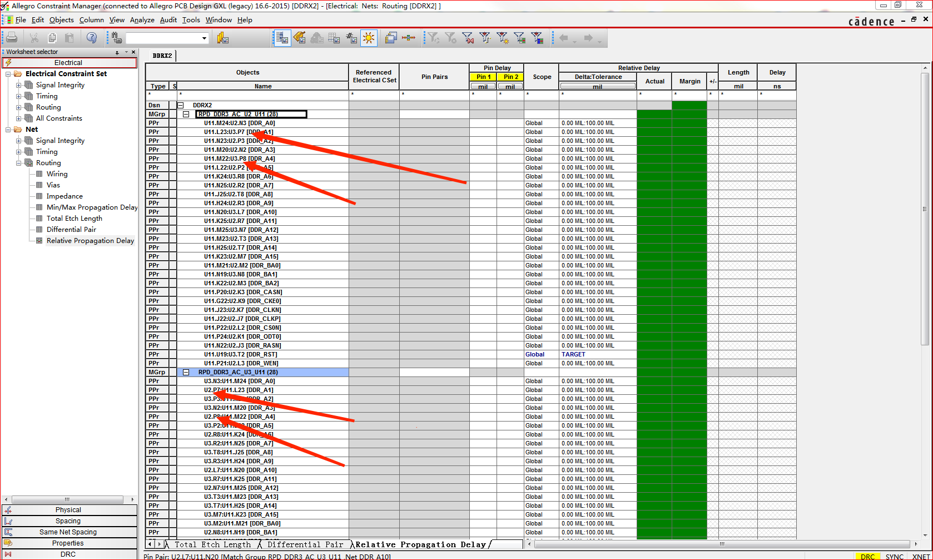Click the horizontal scrollbar under the worksheet
This screenshot has width=933, height=560.
click(723, 544)
